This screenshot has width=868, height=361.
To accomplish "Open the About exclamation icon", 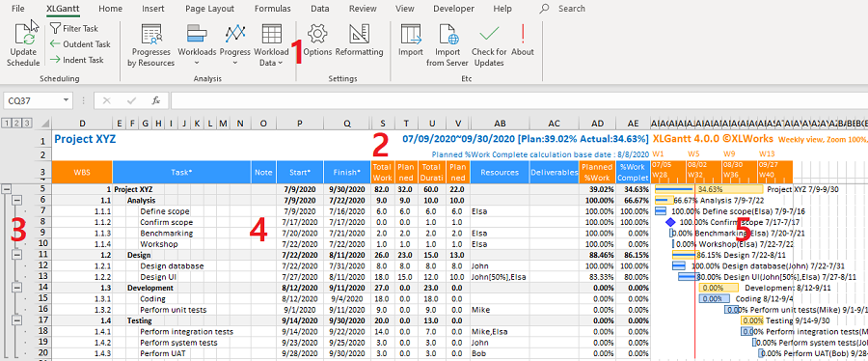I will point(523,34).
